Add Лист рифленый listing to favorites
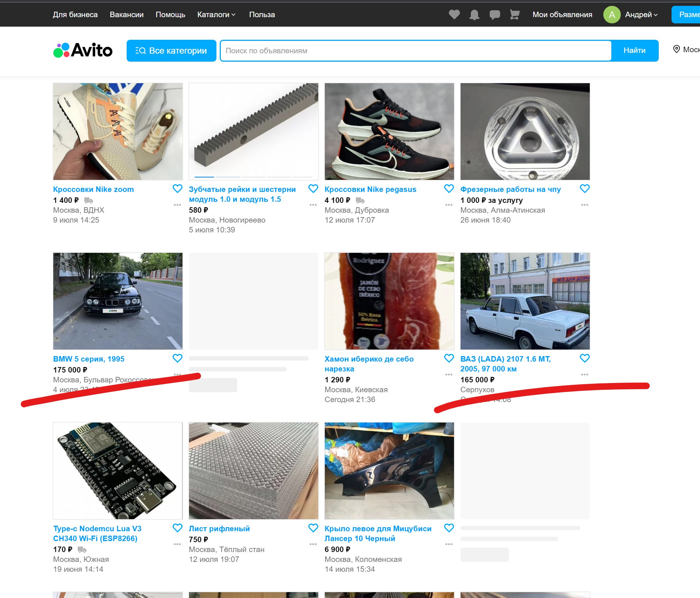Viewport: 700px width, 598px height. click(x=313, y=528)
